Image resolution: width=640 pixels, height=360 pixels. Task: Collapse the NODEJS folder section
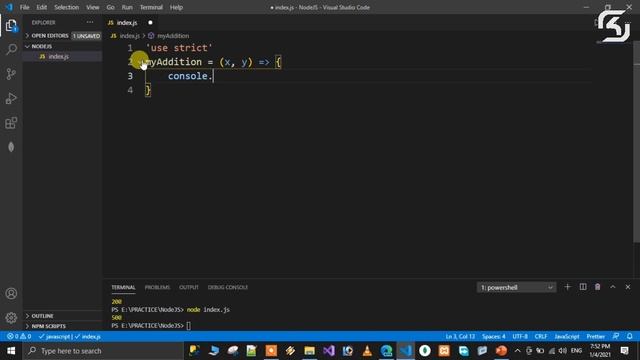[62, 46]
